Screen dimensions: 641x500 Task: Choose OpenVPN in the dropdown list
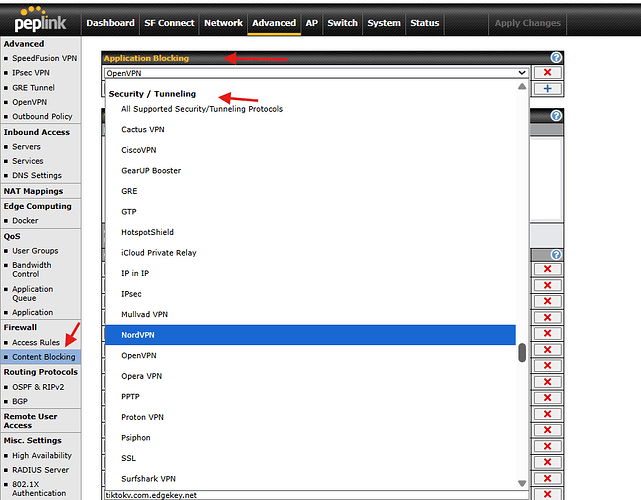point(310,355)
